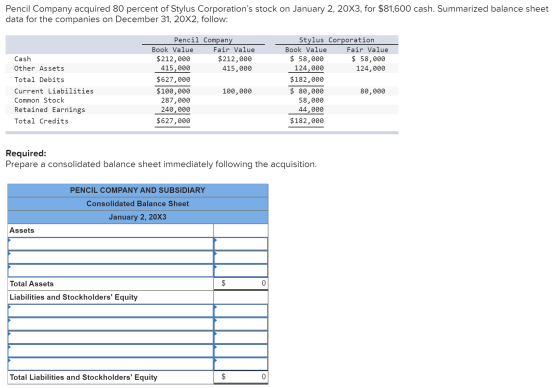Viewport: 560px width, 388px height.
Task: Click the 'Other Assets' row label
Action: [x=39, y=69]
